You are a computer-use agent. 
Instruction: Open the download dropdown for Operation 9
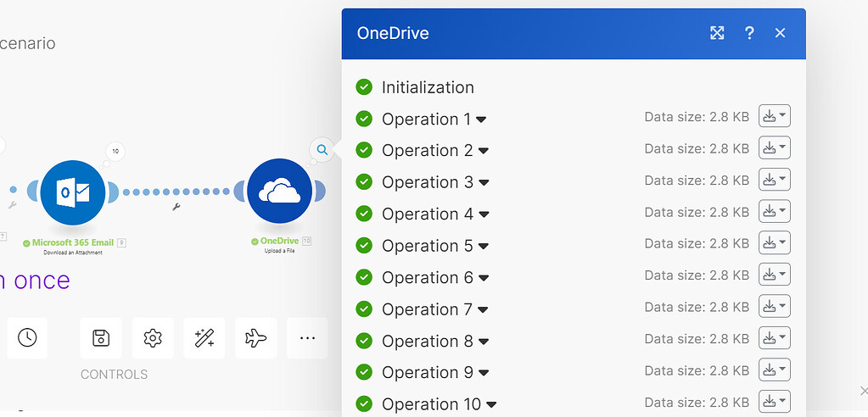[774, 370]
